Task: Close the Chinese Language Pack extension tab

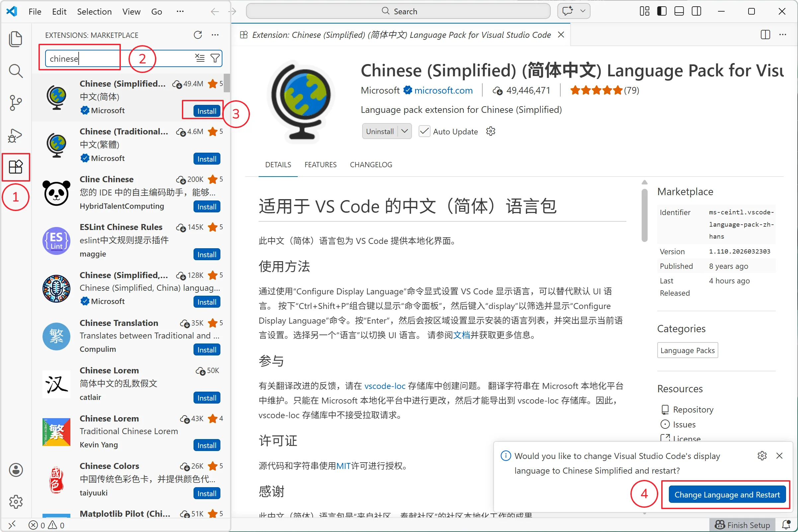Action: 561,35
